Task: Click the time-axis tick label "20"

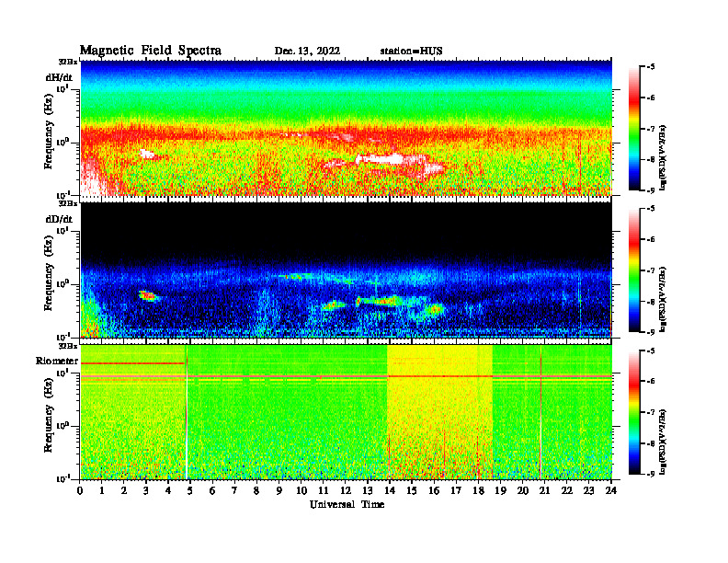Action: point(523,491)
